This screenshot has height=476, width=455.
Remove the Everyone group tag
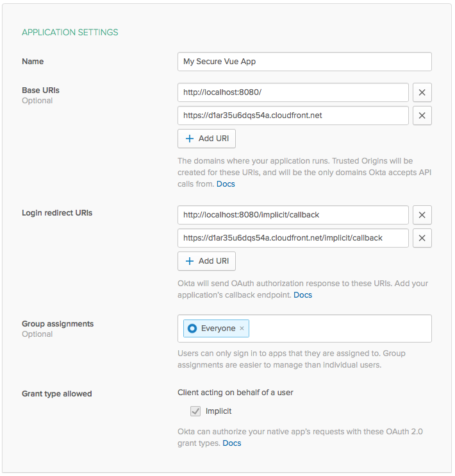(x=242, y=328)
